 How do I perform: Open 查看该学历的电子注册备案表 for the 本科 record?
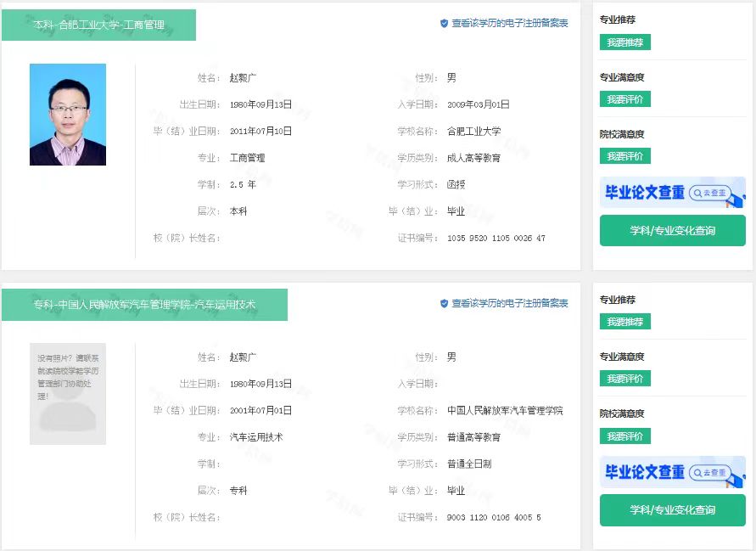pyautogui.click(x=509, y=24)
